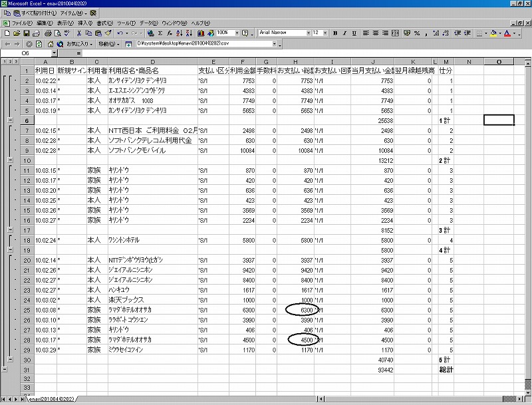Click the Drawing toolbar icon
Screen dimensions: 532x405
click(x=211, y=33)
